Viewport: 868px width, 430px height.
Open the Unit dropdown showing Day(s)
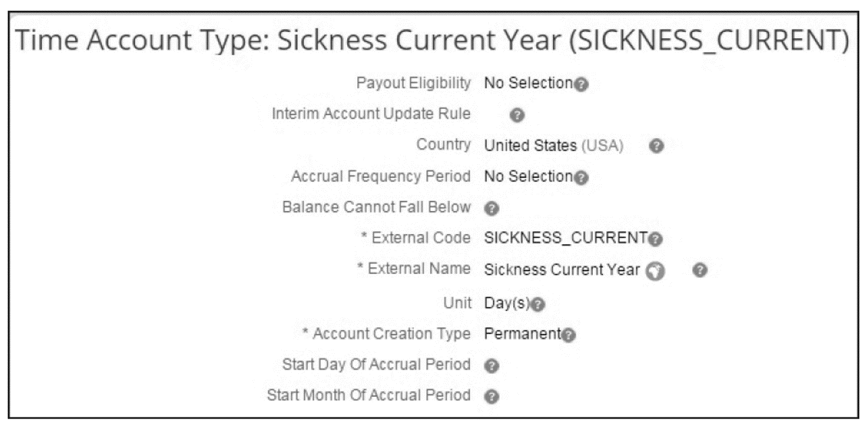[505, 303]
